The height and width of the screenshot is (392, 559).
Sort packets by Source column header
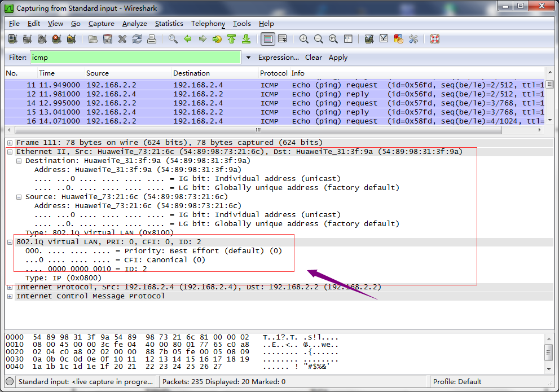(x=128, y=73)
